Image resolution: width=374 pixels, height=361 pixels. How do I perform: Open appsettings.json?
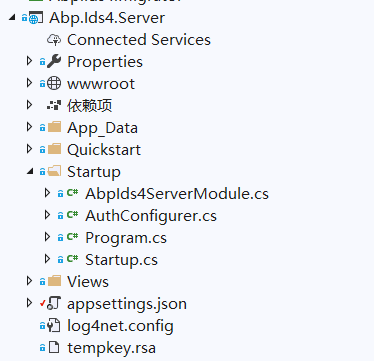point(127,304)
